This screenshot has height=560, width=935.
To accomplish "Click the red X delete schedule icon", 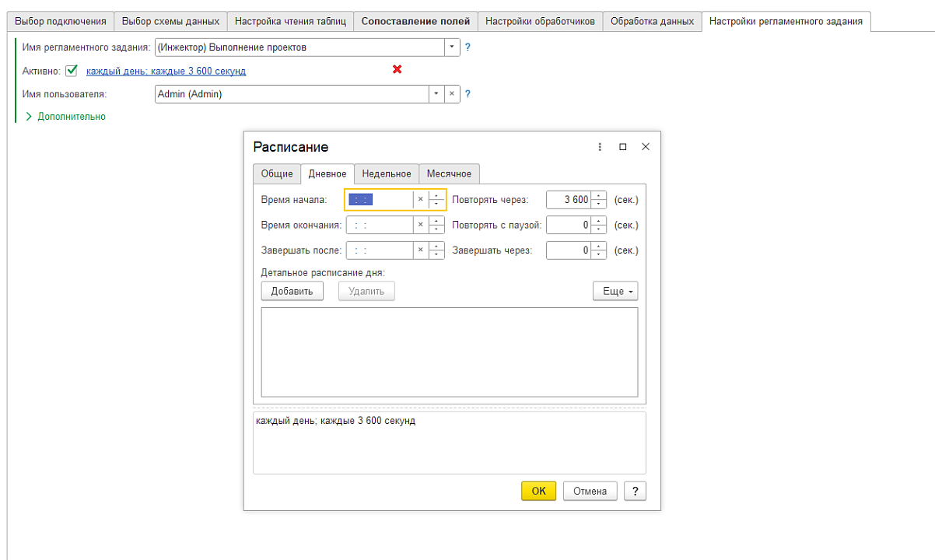I will 397,70.
